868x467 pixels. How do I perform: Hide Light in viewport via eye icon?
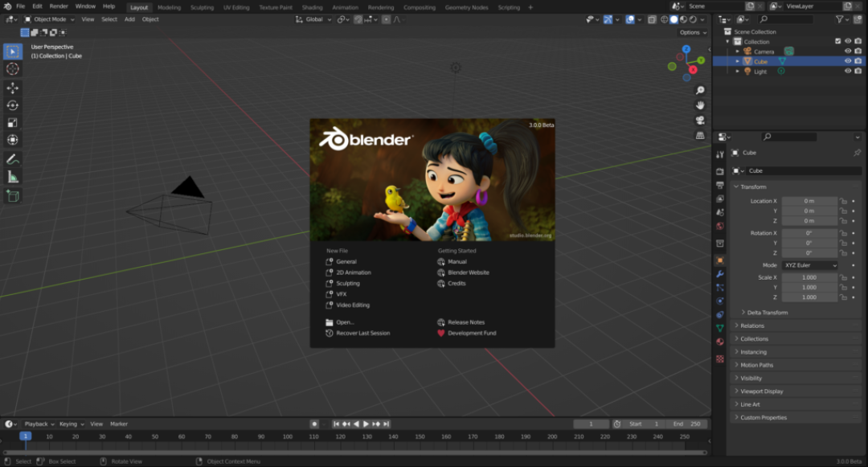point(848,72)
